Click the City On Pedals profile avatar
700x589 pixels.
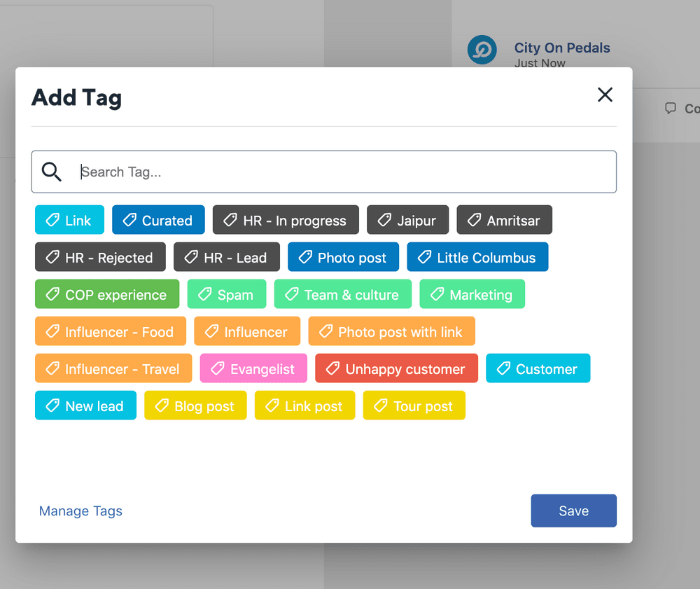point(482,50)
